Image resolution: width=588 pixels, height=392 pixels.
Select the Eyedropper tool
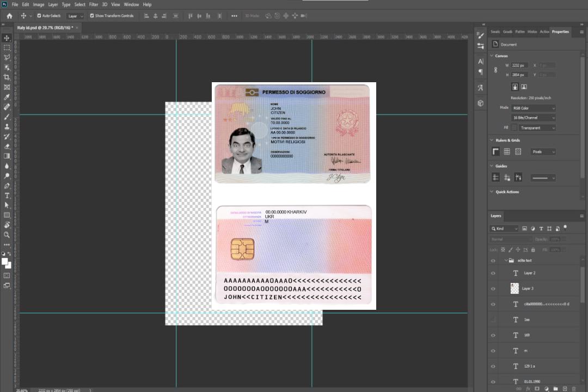pos(7,97)
